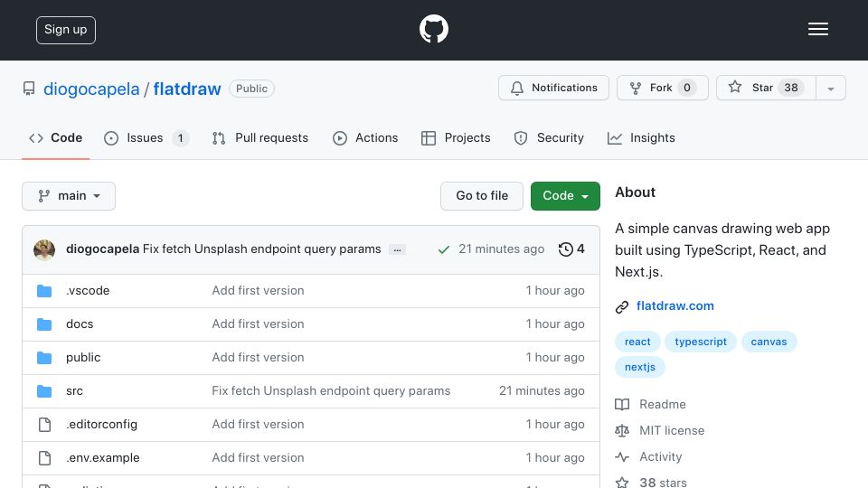This screenshot has width=868, height=488.
Task: Click the repository icon beside diogocapela
Action: [29, 89]
